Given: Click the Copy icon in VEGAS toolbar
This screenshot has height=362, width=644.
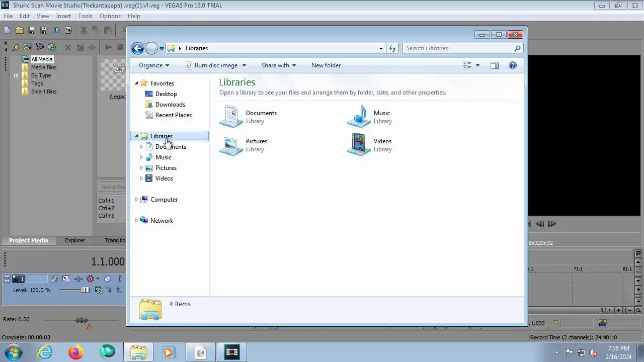Looking at the screenshot, I should click(96, 31).
